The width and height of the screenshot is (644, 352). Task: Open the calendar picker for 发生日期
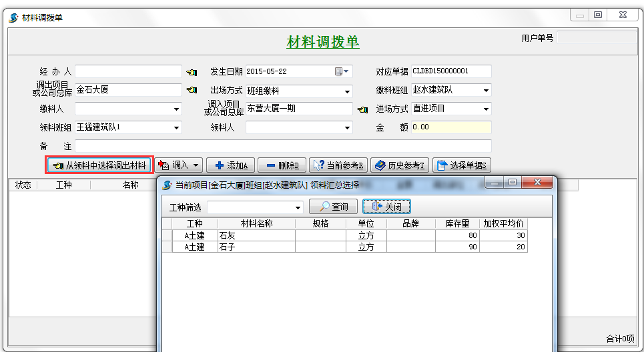click(x=342, y=71)
